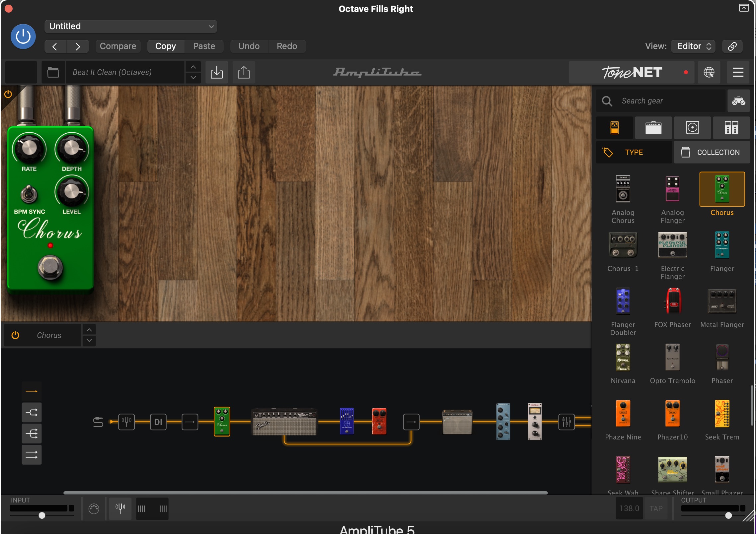Click the globe web icon
The image size is (756, 534).
point(709,72)
